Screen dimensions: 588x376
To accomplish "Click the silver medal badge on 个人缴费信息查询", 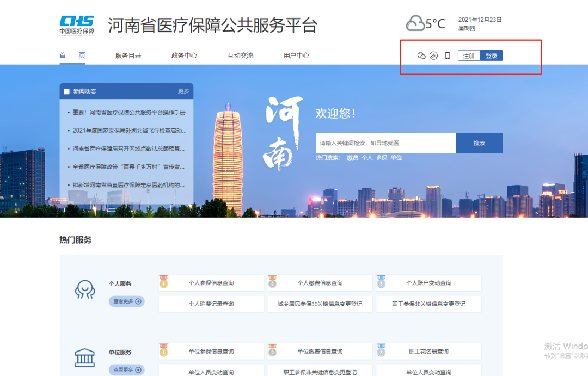I will tap(273, 282).
